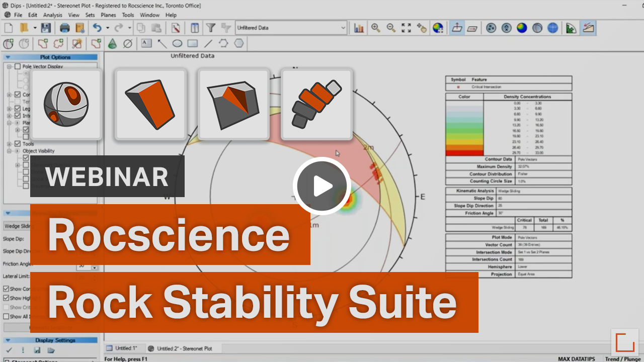Open the contour plot icon
The image size is (644, 362).
[522, 28]
